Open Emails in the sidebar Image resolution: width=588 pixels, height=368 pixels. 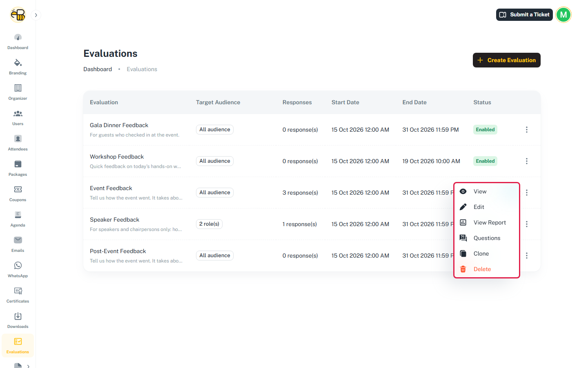coord(18,244)
